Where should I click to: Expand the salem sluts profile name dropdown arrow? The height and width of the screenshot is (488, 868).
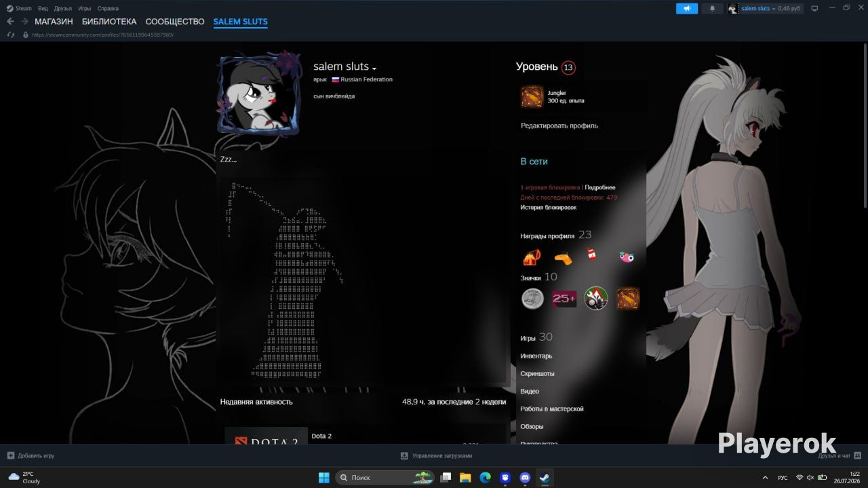click(374, 68)
